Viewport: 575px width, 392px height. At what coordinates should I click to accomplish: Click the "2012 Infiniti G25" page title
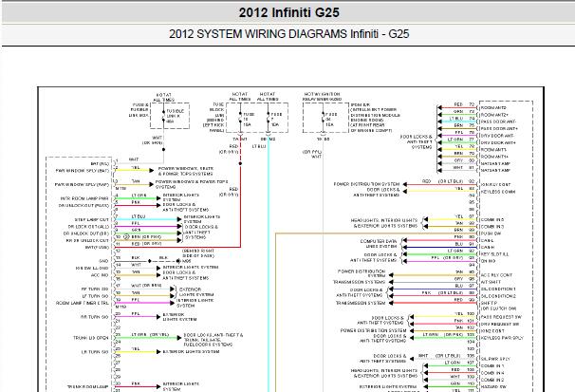(x=289, y=13)
